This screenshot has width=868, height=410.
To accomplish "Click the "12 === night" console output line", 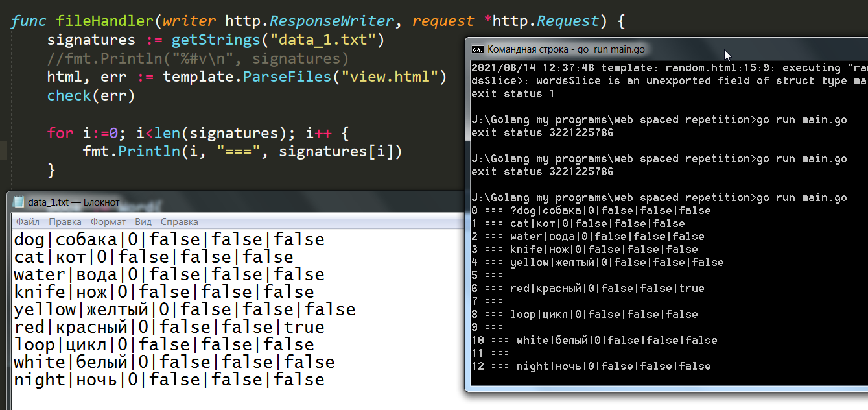I will click(591, 366).
